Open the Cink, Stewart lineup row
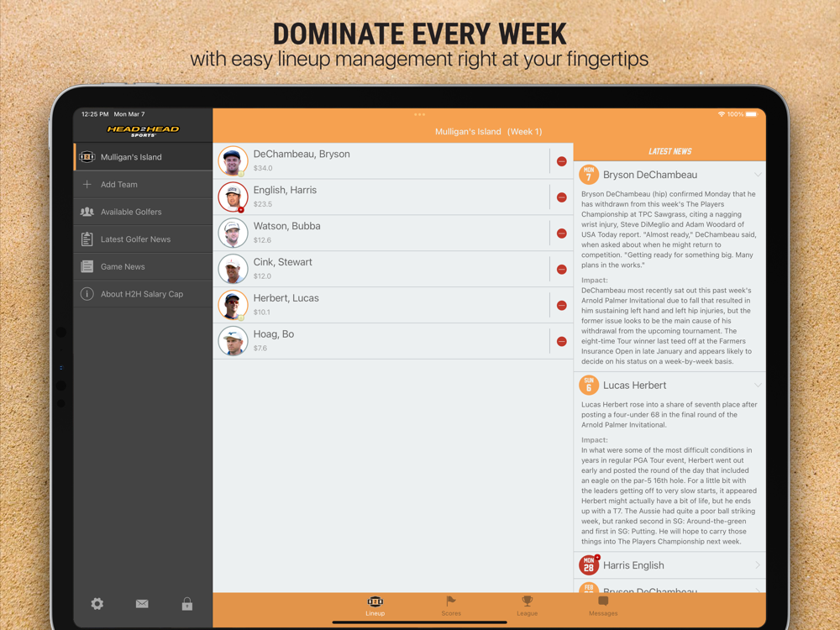The width and height of the screenshot is (840, 630). pos(392,269)
